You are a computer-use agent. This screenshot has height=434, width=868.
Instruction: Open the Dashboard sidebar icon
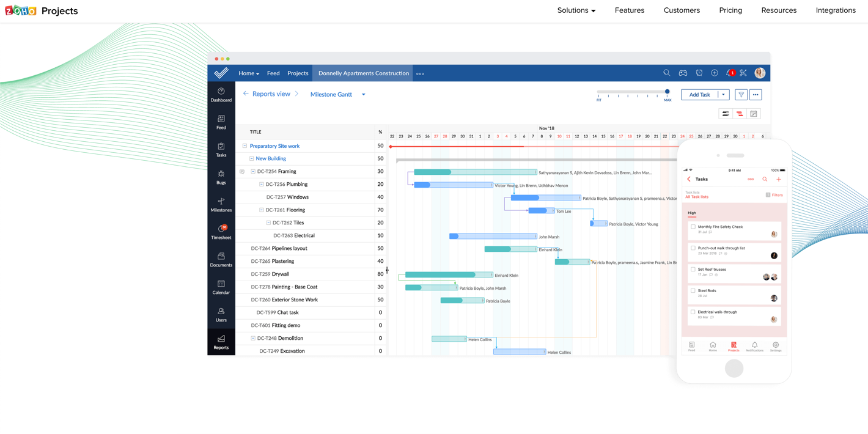[x=221, y=95]
